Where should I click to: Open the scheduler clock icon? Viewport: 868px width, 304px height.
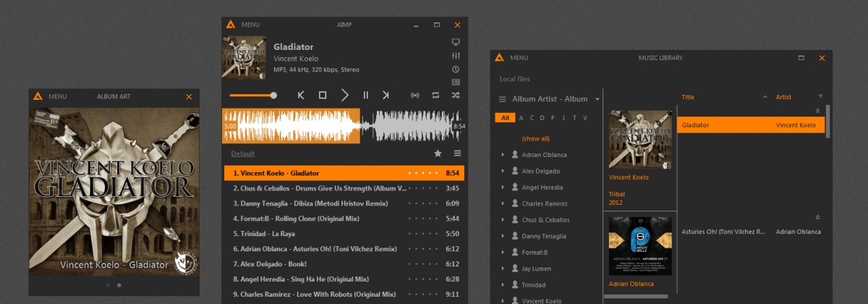click(456, 69)
